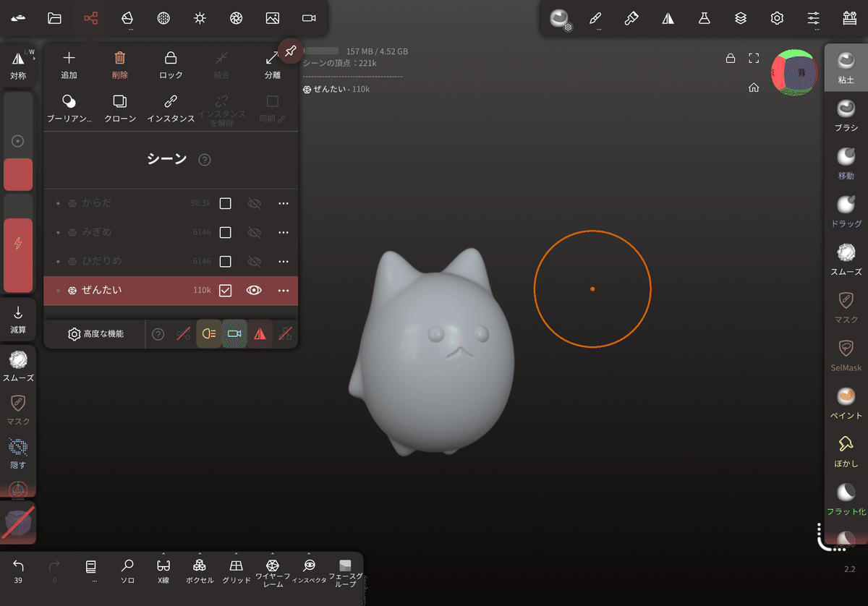Open lighting settings from the top toolbar
This screenshot has height=606, width=868.
(200, 18)
